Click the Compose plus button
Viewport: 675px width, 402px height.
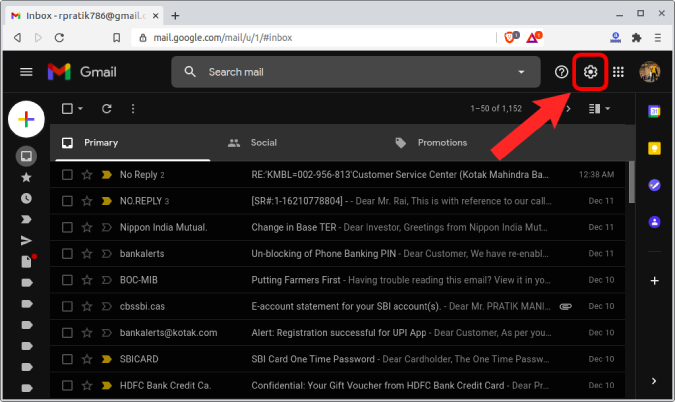pyautogui.click(x=26, y=119)
